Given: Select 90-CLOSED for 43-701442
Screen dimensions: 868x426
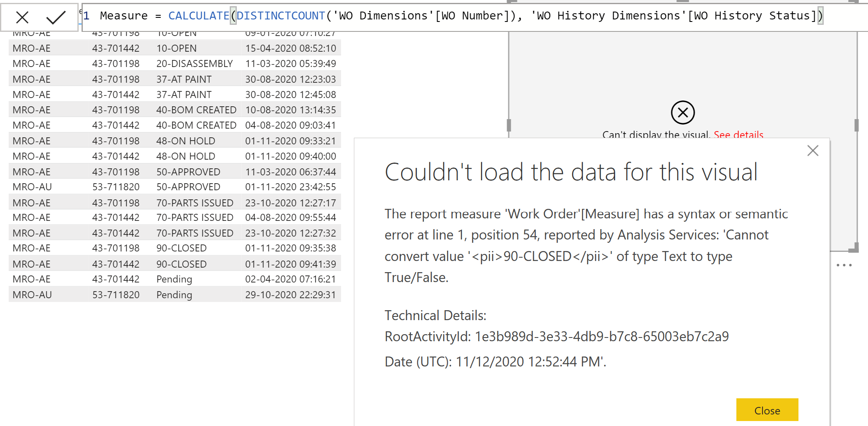Looking at the screenshot, I should pos(181,264).
